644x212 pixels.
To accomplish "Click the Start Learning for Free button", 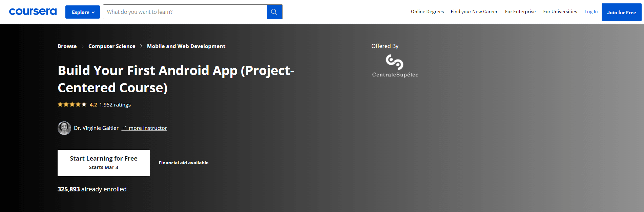I will [104, 163].
